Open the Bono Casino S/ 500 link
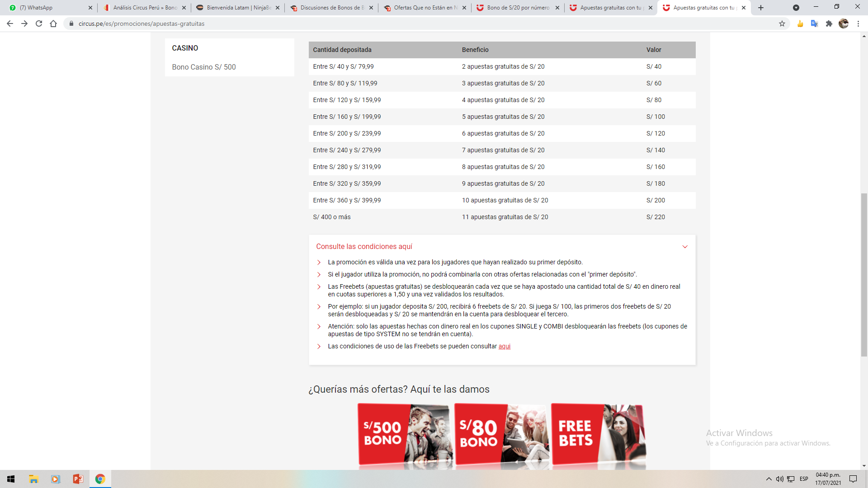The height and width of the screenshot is (488, 868). pyautogui.click(x=204, y=67)
